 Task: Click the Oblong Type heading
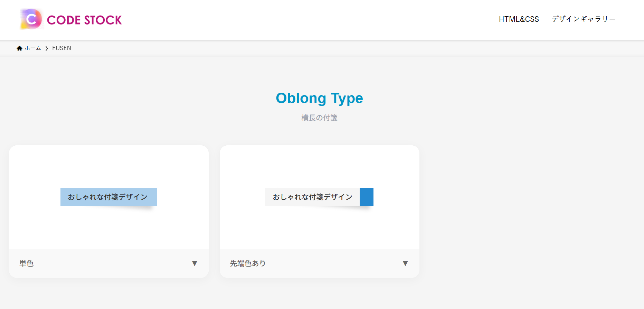coord(319,98)
